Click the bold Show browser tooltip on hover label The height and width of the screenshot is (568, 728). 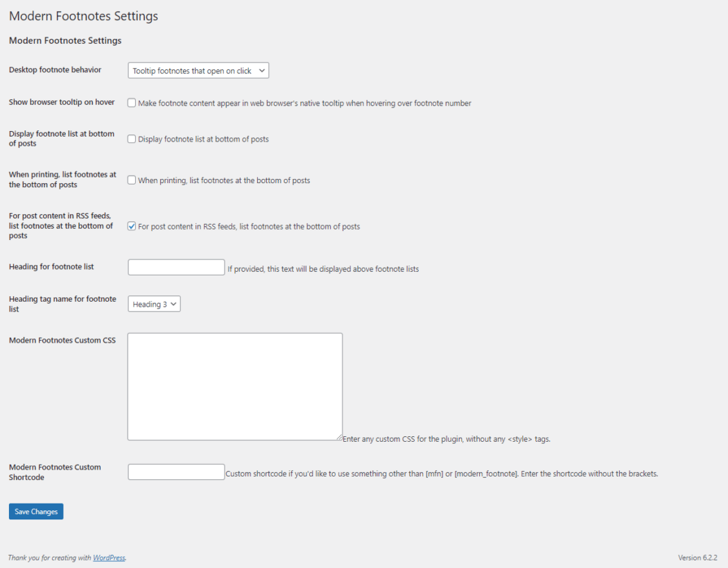coord(62,102)
